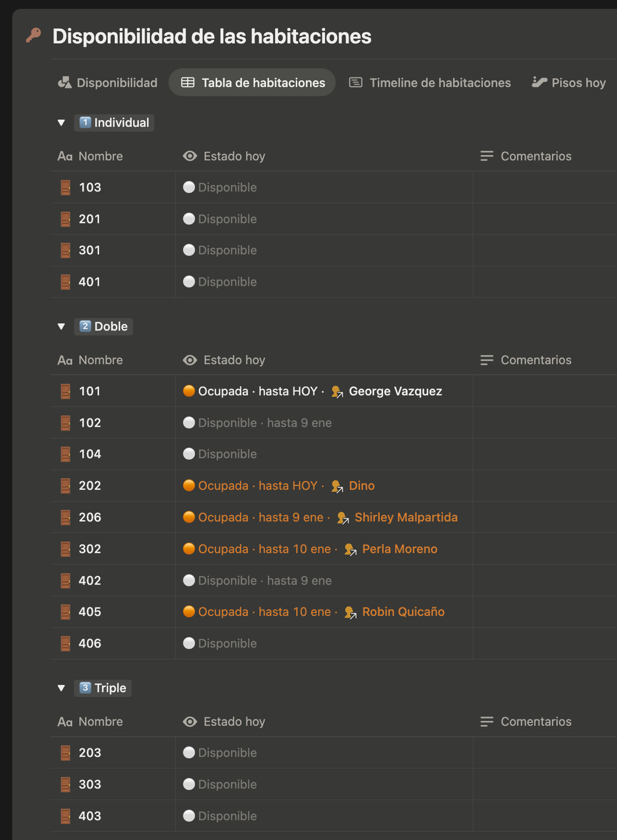Click the door icon of room 202
The image size is (617, 840).
coord(66,486)
